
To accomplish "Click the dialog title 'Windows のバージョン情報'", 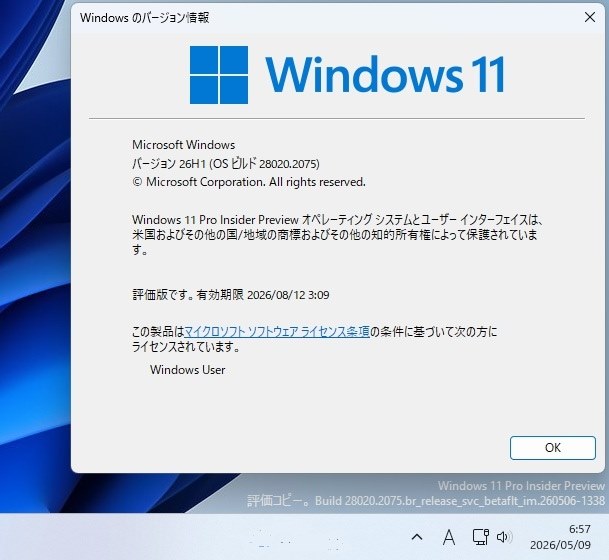I will tap(144, 17).
